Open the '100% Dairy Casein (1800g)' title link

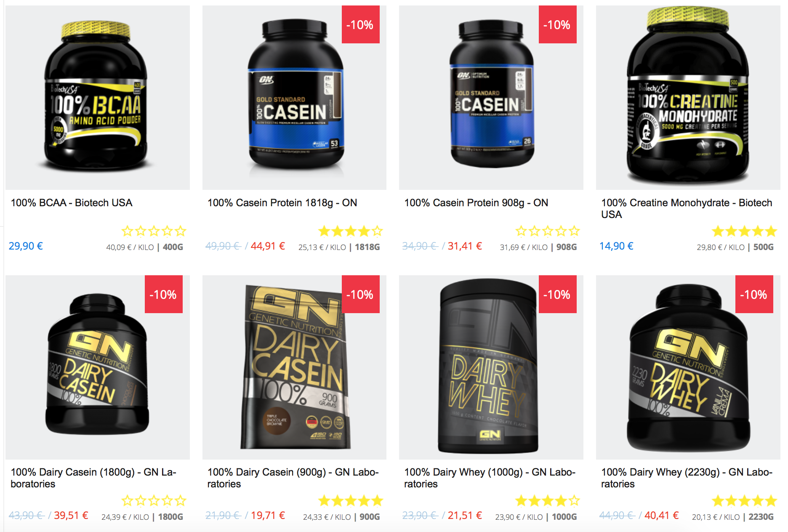tap(93, 478)
